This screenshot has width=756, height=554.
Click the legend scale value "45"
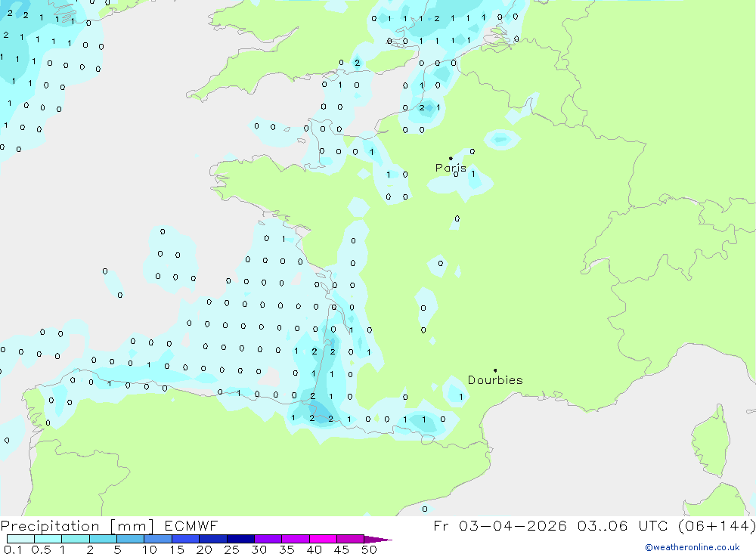(x=342, y=549)
